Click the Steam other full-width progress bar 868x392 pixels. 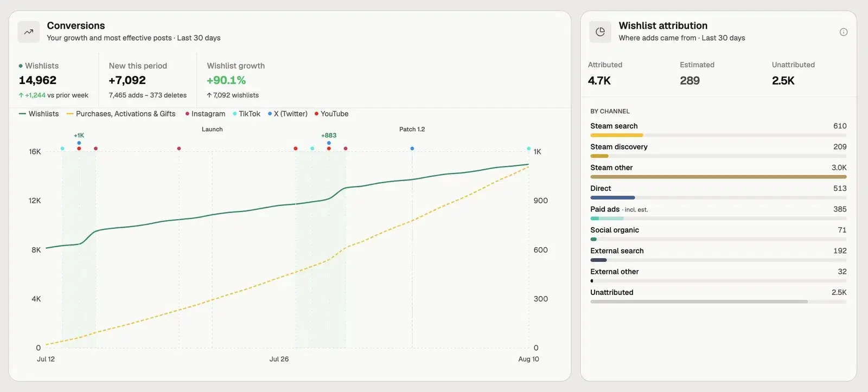pyautogui.click(x=718, y=177)
